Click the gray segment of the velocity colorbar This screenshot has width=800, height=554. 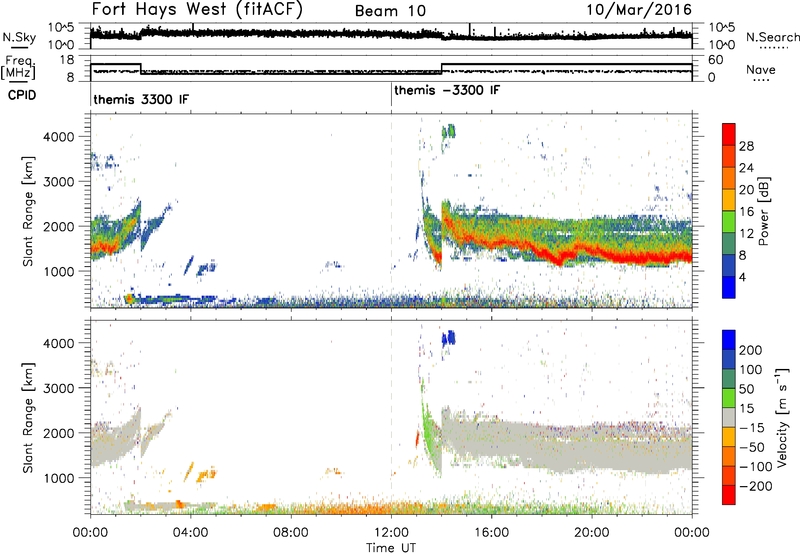[x=729, y=417]
